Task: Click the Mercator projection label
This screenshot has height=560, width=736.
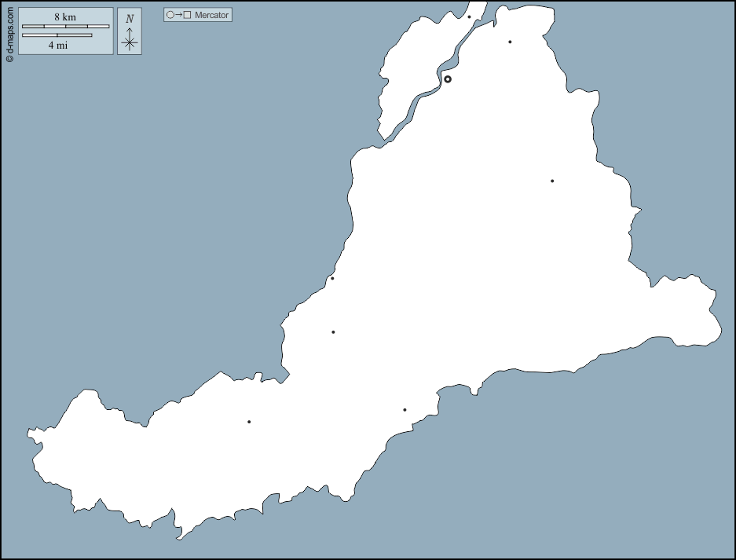Action: [212, 15]
